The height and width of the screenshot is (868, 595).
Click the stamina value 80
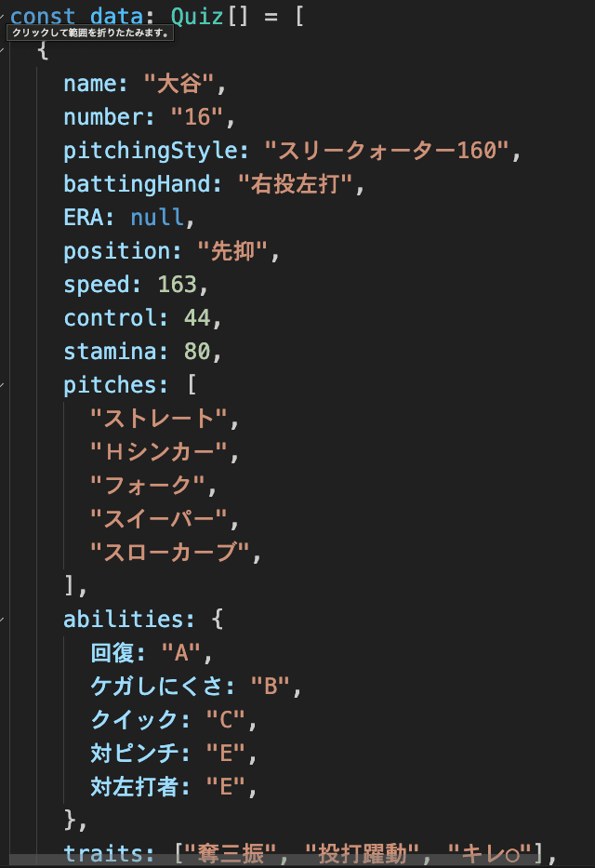[197, 352]
